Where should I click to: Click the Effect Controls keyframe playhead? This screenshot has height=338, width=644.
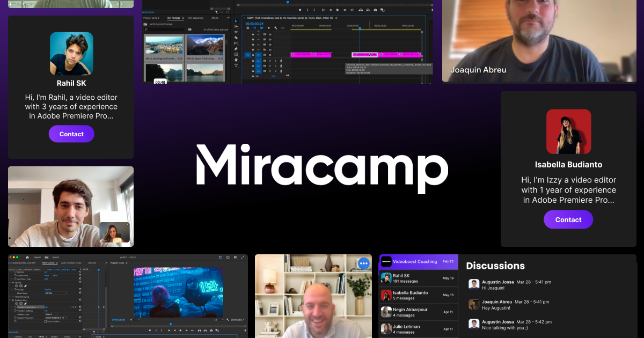(x=99, y=269)
